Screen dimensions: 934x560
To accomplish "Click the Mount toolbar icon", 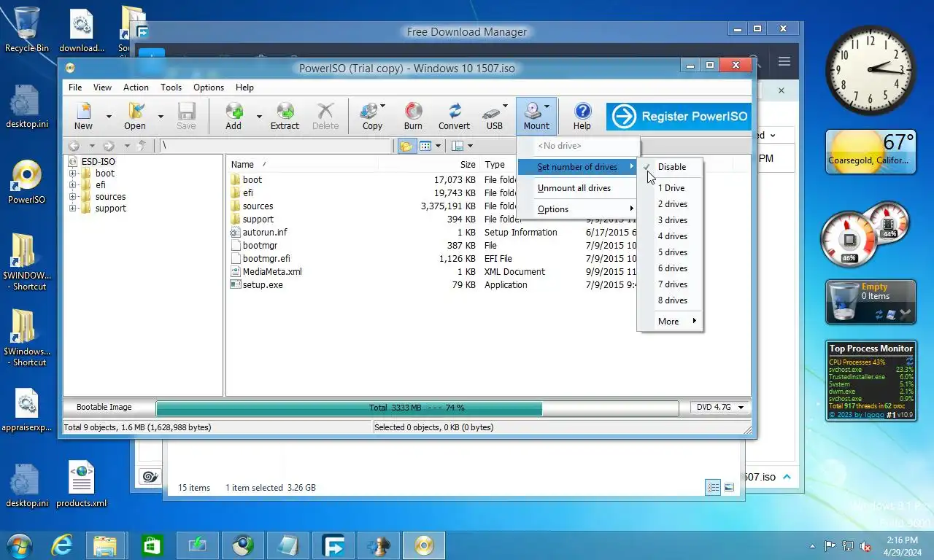I will (536, 116).
